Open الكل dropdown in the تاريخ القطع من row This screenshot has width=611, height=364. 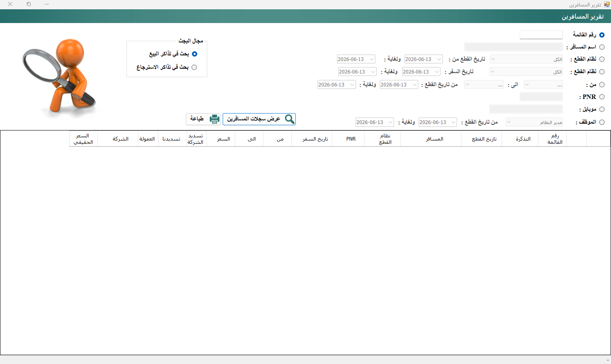[526, 59]
